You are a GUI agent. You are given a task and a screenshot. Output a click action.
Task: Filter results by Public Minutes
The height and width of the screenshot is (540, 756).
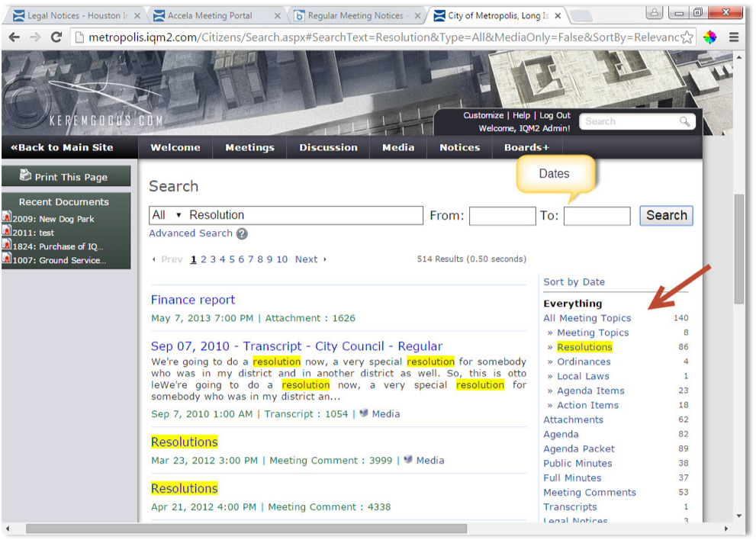click(577, 463)
